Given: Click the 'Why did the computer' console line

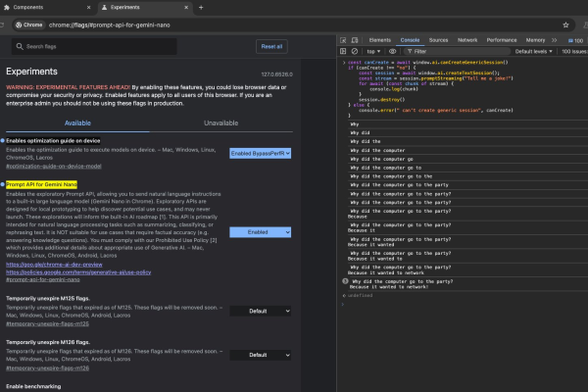Looking at the screenshot, I should pyautogui.click(x=377, y=150).
